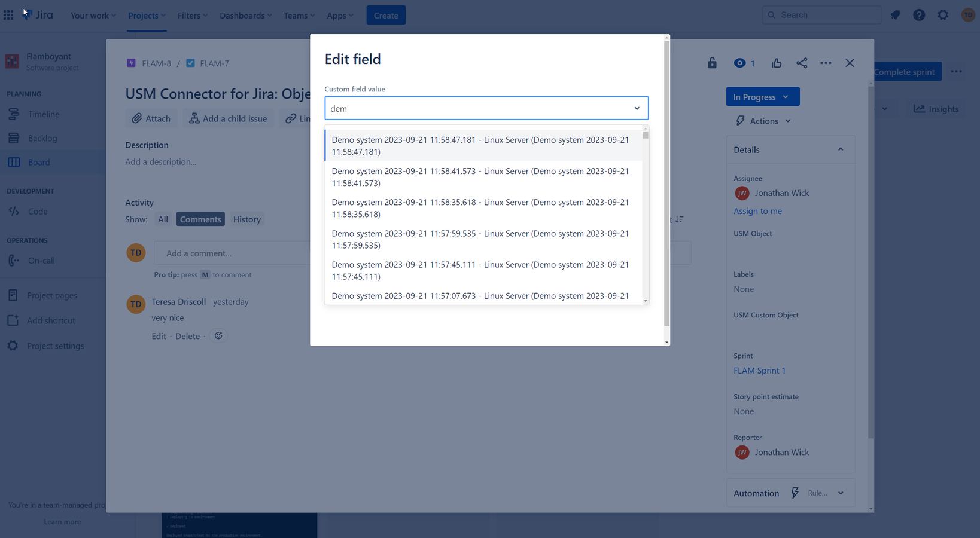Screen dimensions: 980x538
Task: Open the Projects menu
Action: pyautogui.click(x=147, y=15)
